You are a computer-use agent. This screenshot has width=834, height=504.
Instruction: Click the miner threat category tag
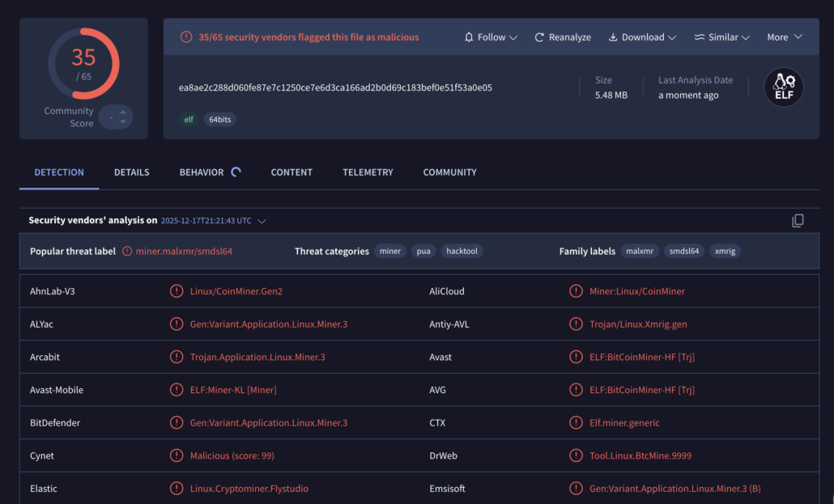tap(390, 252)
